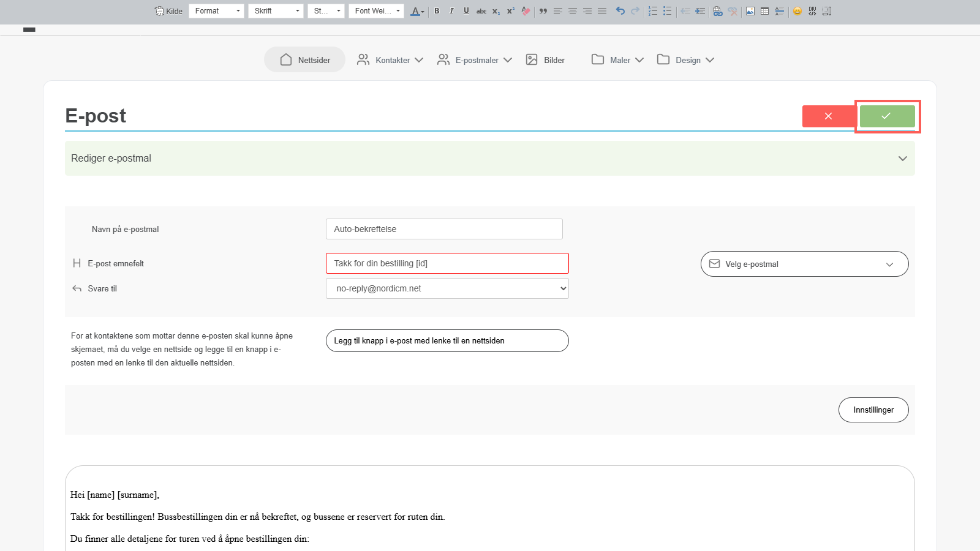Viewport: 980px width, 551px height.
Task: Open the Design menu
Action: pyautogui.click(x=685, y=60)
